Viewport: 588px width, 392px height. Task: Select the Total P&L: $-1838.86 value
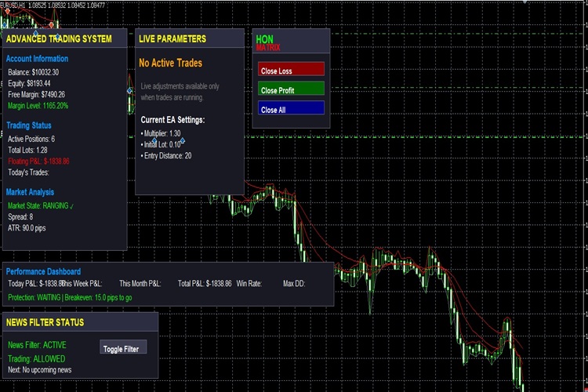point(205,284)
